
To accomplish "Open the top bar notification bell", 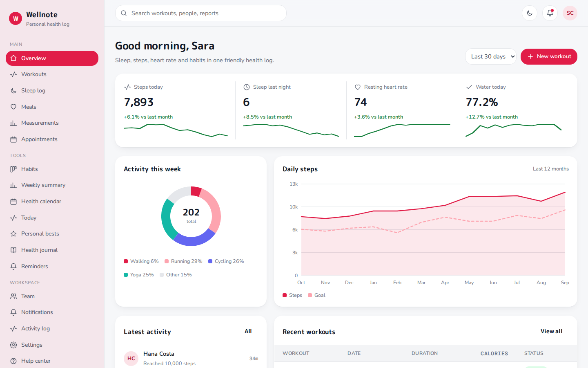I will coord(550,13).
